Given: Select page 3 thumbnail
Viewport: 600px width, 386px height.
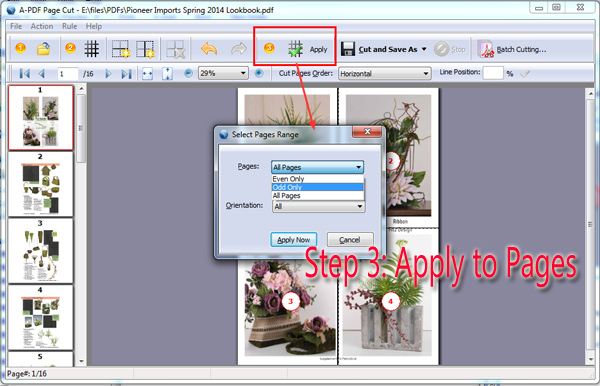Looking at the screenshot, I should click(x=41, y=251).
